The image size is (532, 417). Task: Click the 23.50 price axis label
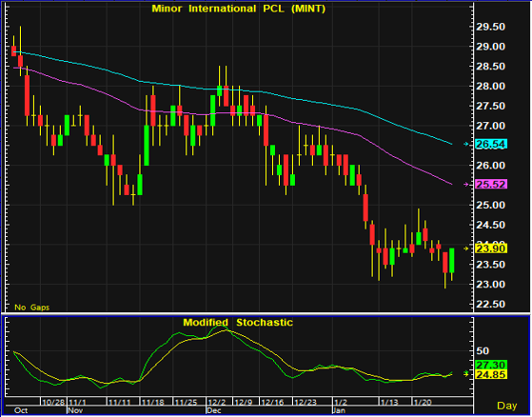click(x=491, y=265)
